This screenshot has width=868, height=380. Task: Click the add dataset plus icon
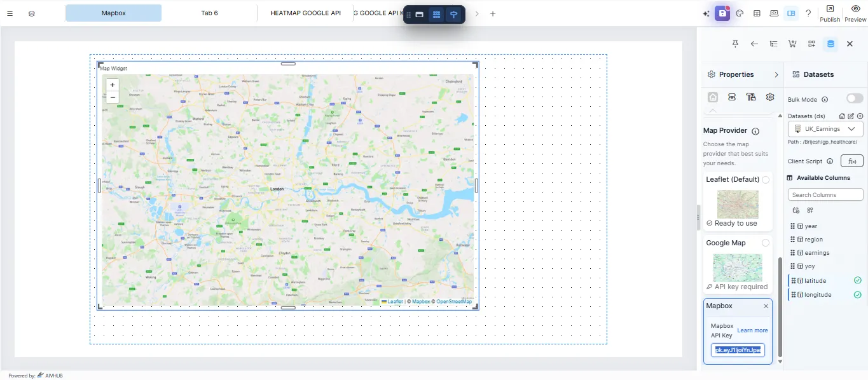coord(860,116)
